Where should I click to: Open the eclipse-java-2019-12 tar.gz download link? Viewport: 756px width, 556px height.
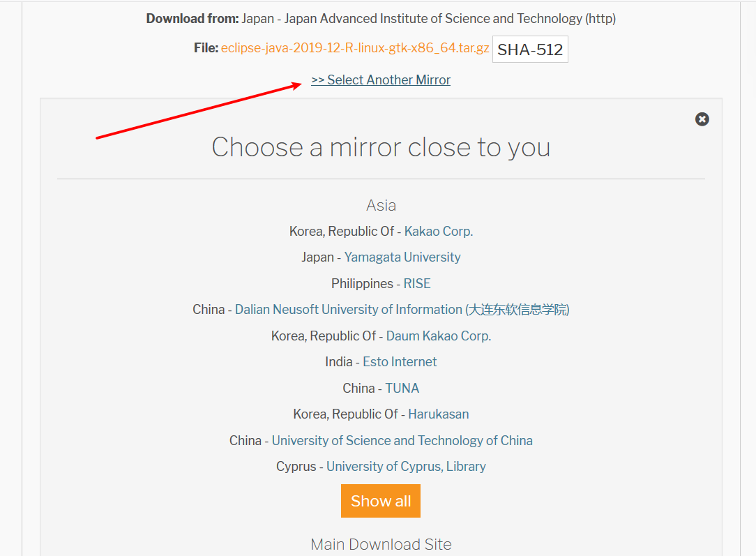[x=354, y=49]
